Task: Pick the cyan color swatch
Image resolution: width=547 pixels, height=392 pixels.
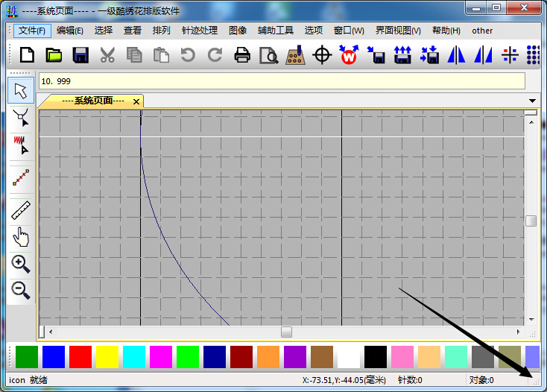Action: [134, 357]
